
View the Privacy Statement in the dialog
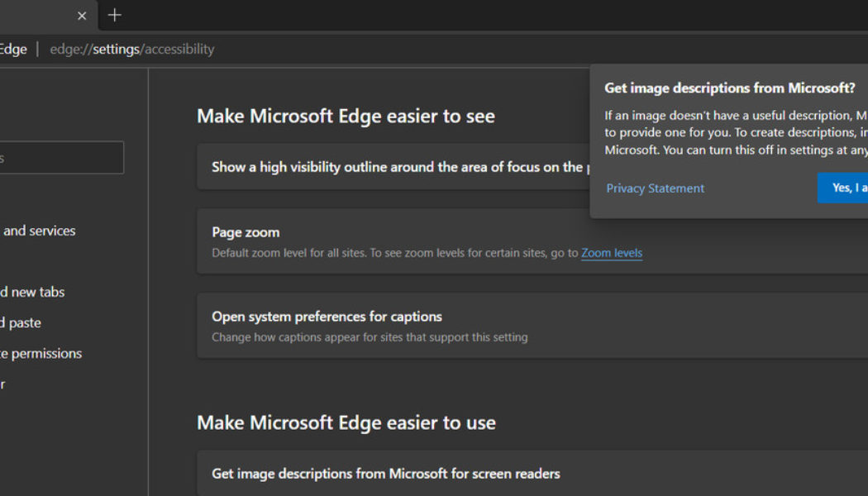[655, 188]
